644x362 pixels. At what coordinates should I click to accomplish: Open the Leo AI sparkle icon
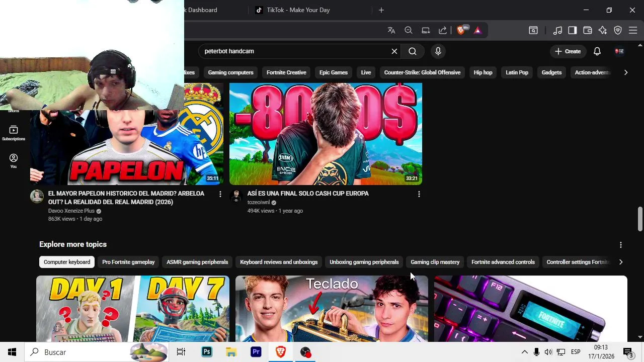click(603, 31)
